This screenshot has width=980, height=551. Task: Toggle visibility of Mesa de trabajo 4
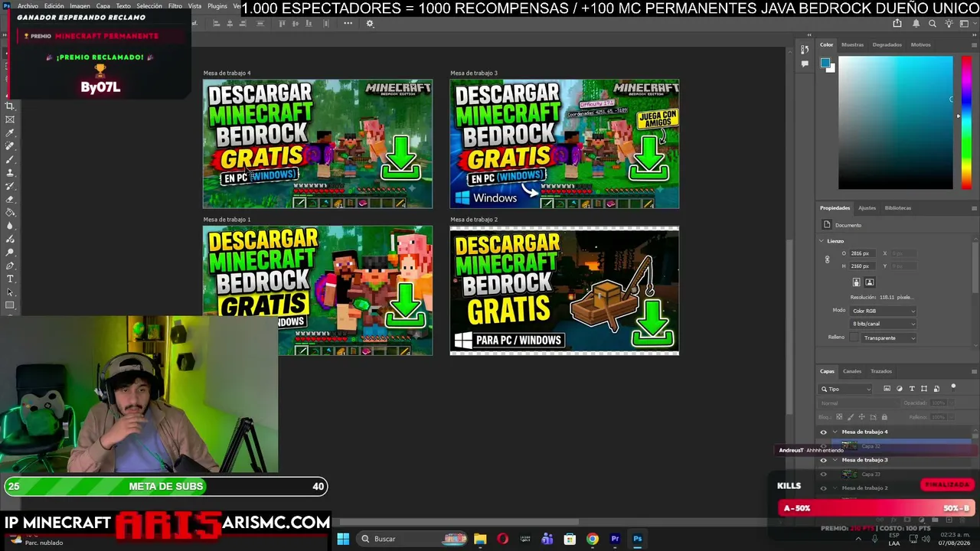[x=824, y=432]
